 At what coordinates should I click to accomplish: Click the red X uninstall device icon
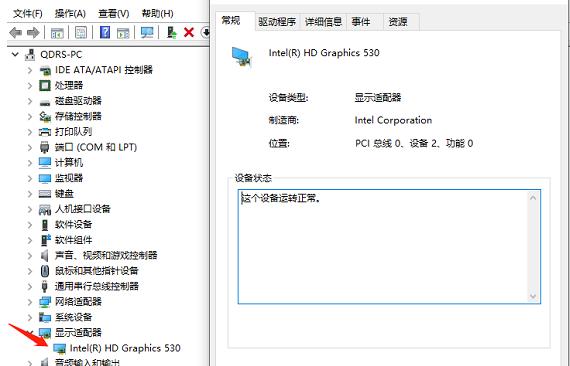(189, 33)
